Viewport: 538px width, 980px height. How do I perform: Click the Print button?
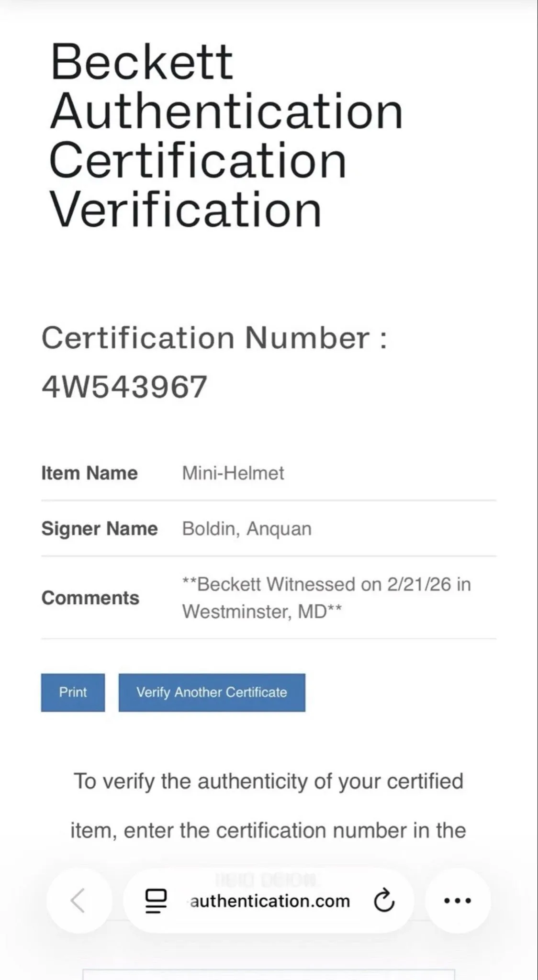[73, 692]
